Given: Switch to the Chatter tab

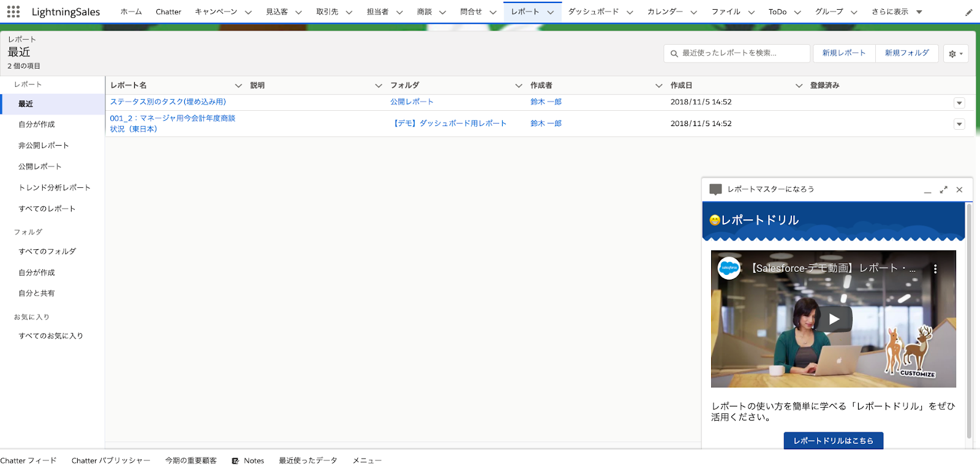Looking at the screenshot, I should click(168, 12).
